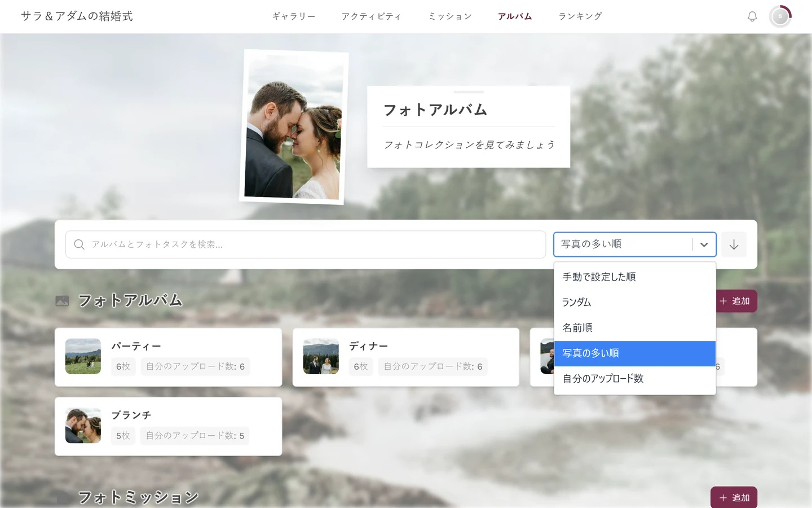The width and height of the screenshot is (812, 508).
Task: Click the search magnifier icon
Action: point(80,244)
